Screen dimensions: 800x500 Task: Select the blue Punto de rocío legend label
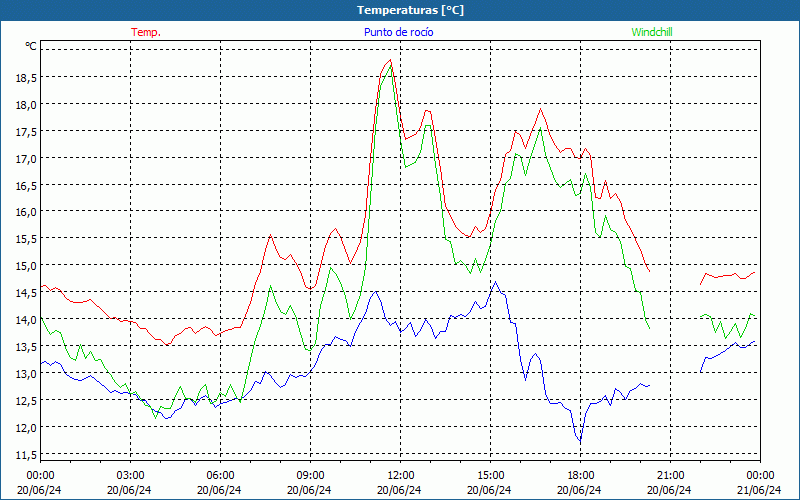pyautogui.click(x=398, y=32)
